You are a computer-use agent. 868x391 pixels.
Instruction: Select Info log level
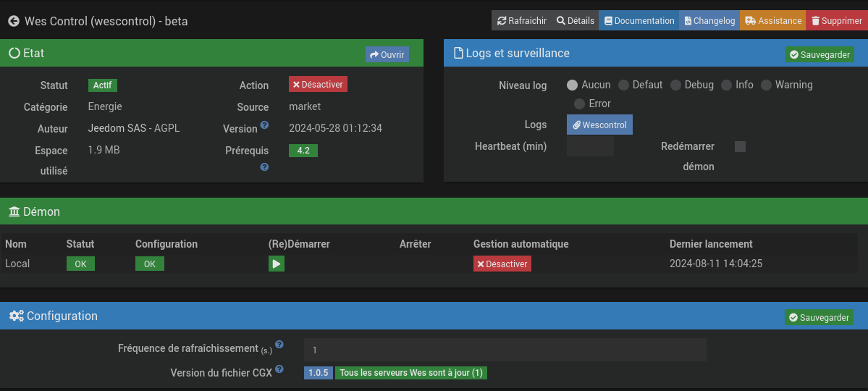[x=726, y=85]
